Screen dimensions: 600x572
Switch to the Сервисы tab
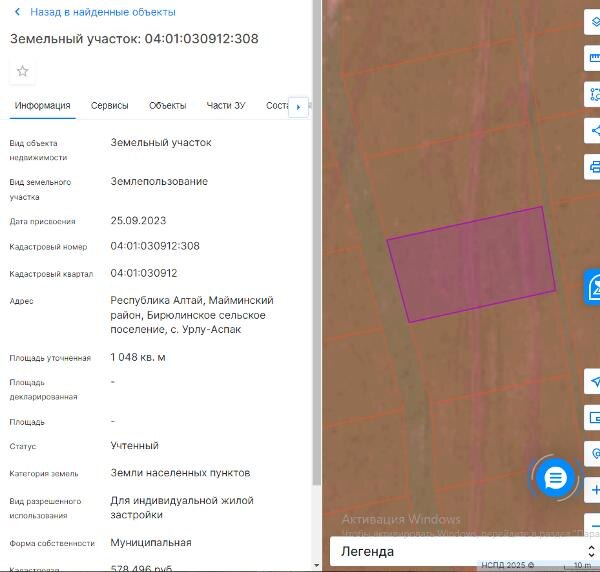(x=109, y=106)
